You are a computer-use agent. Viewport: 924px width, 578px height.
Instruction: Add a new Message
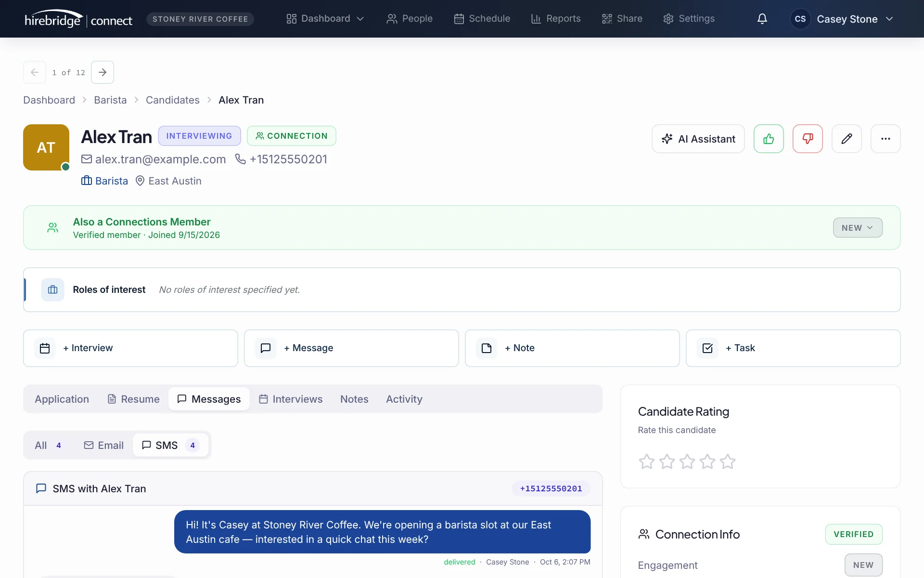point(351,348)
